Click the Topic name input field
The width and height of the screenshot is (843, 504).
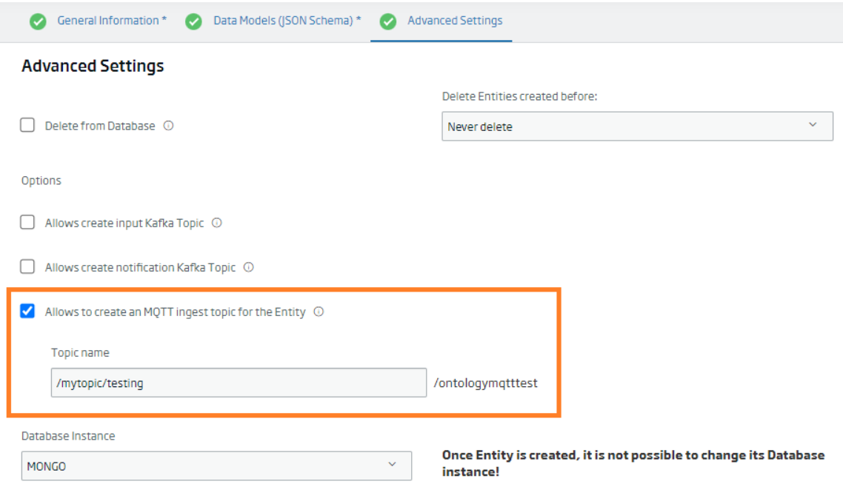(x=239, y=383)
